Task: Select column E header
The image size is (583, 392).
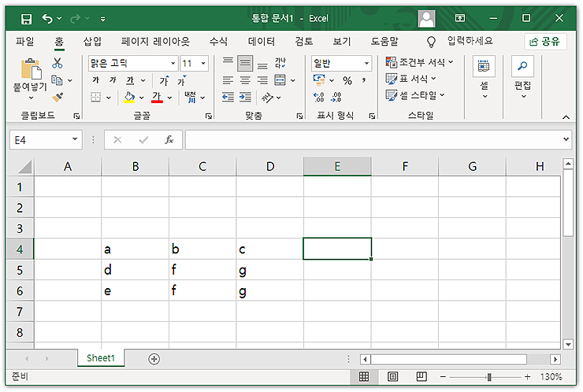Action: point(337,166)
